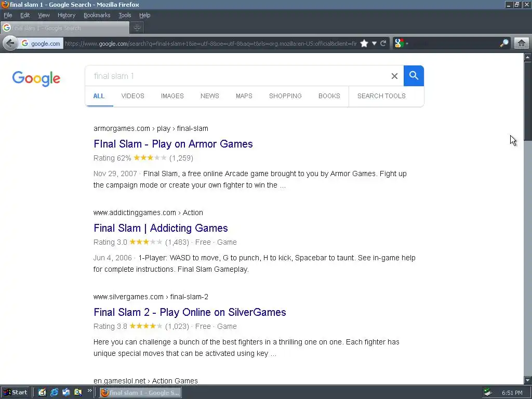Click www.silvergames.com › final-slam-2 breadcrumb
The height and width of the screenshot is (399, 532).
tap(151, 297)
